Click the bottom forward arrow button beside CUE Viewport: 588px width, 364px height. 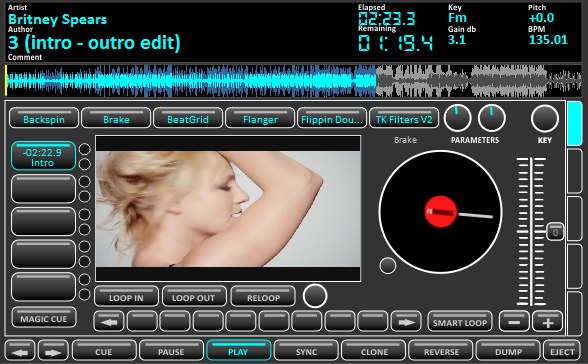coord(53,351)
